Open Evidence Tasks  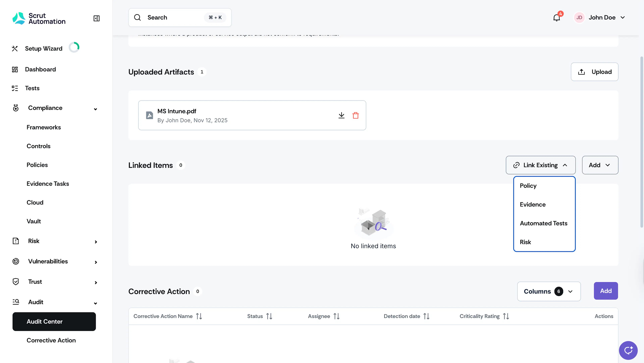(48, 184)
